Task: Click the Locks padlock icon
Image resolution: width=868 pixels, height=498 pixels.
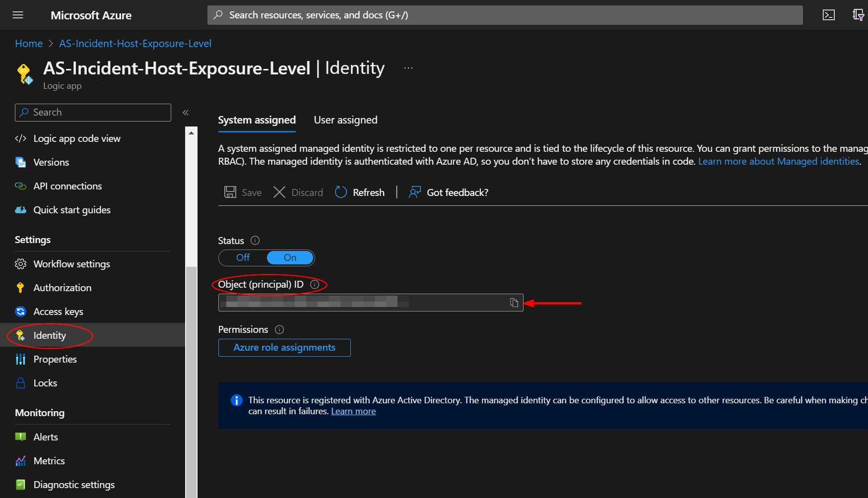Action: click(20, 383)
